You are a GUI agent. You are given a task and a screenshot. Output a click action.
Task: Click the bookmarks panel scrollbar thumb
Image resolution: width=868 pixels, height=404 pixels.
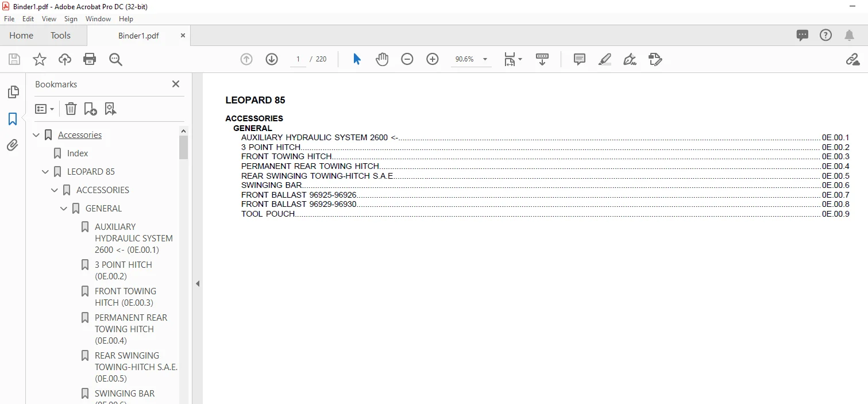coord(184,147)
